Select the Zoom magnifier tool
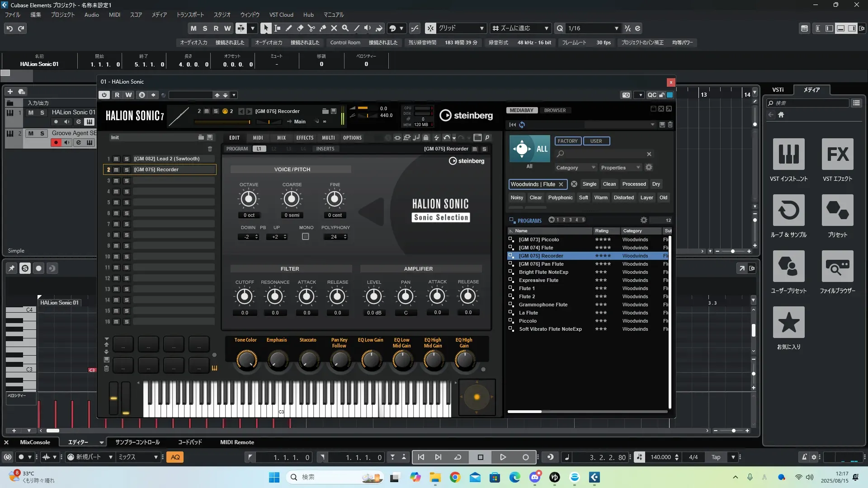This screenshot has width=868, height=488. tap(345, 28)
